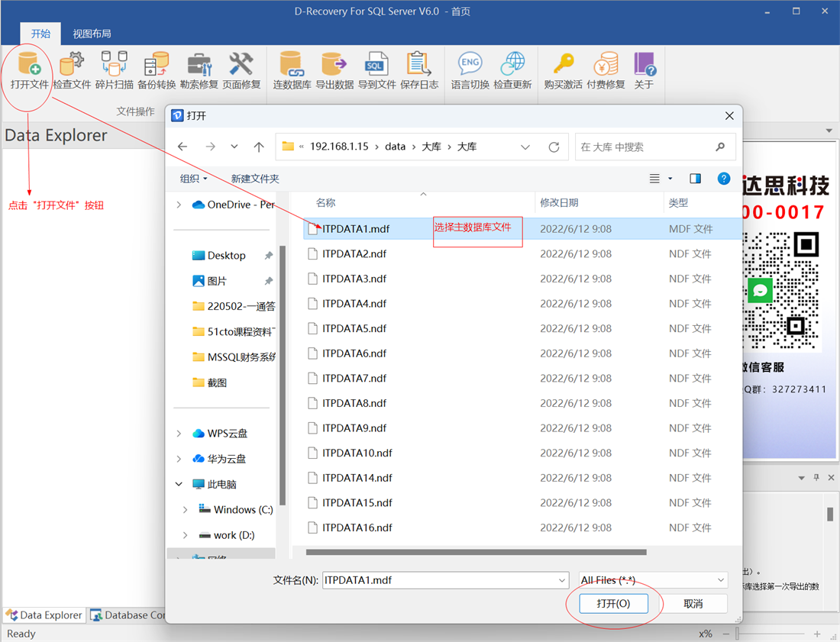Click the 取消 cancel button
840x642 pixels.
tap(693, 603)
